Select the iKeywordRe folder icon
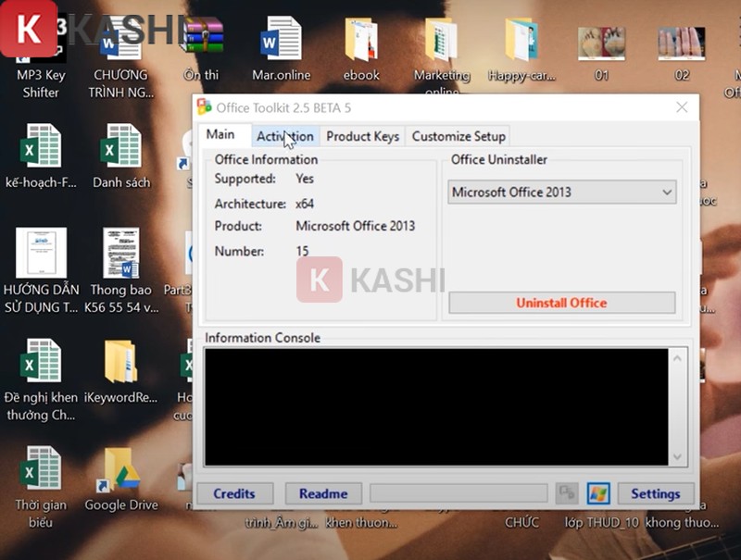741x560 pixels. [121, 362]
